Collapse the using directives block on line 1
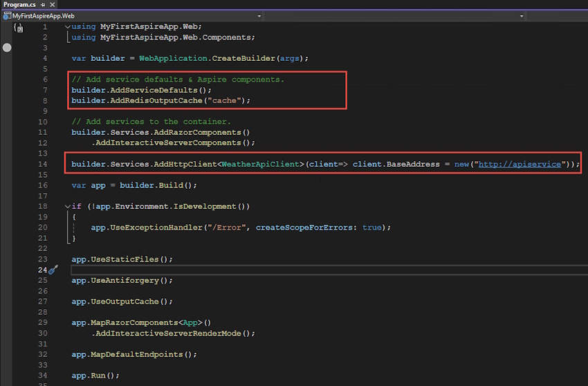 [68, 27]
